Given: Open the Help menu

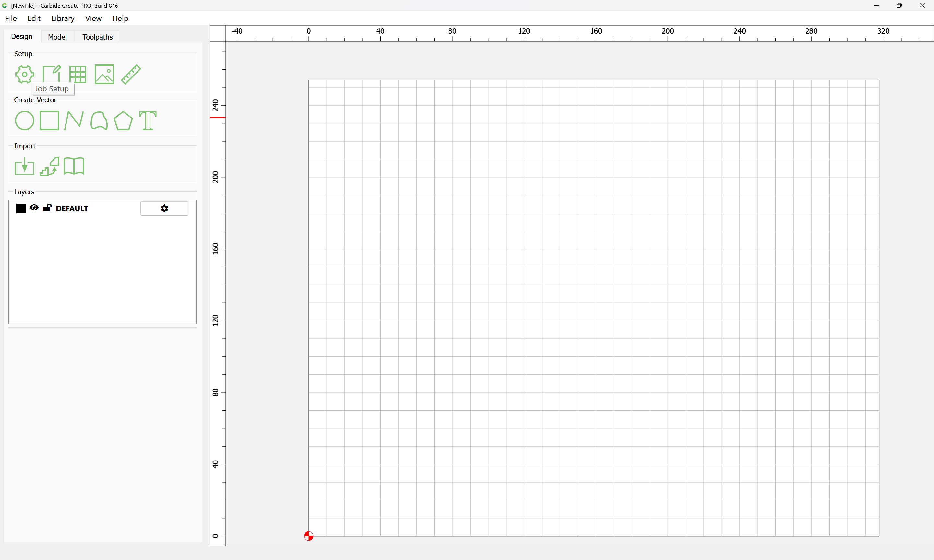Looking at the screenshot, I should (120, 18).
